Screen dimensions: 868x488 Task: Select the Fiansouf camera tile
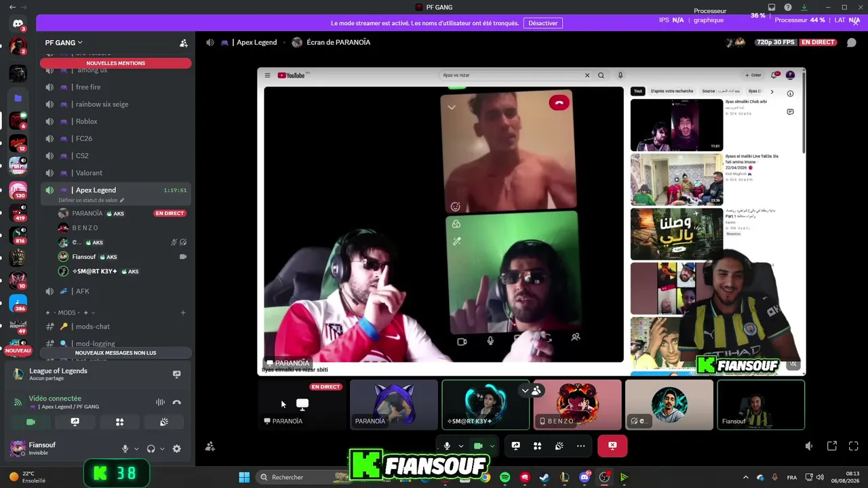click(761, 405)
